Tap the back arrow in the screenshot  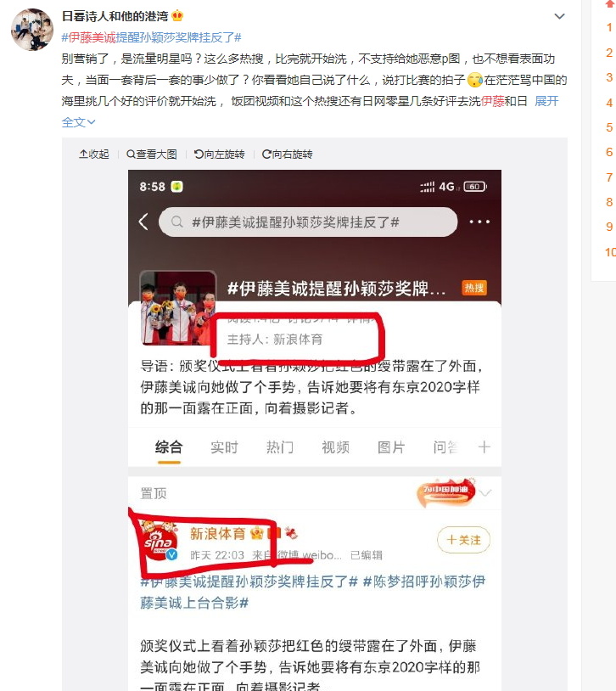pos(143,222)
